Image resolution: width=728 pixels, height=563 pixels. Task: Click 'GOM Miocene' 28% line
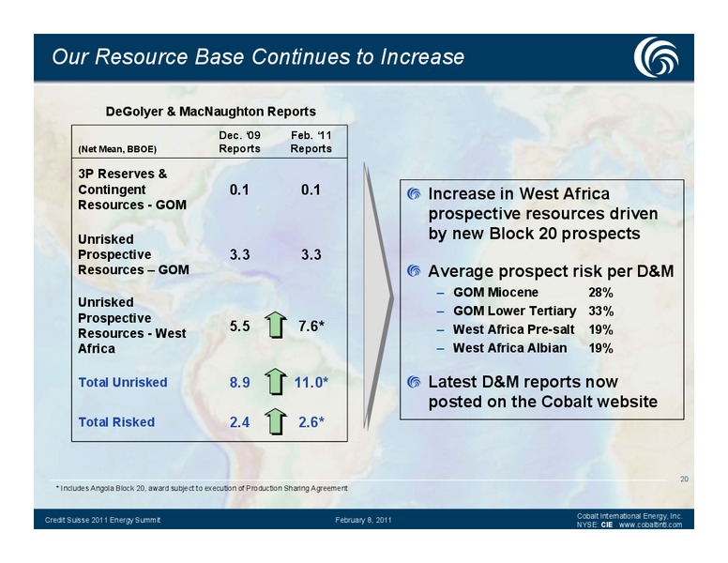pos(524,292)
